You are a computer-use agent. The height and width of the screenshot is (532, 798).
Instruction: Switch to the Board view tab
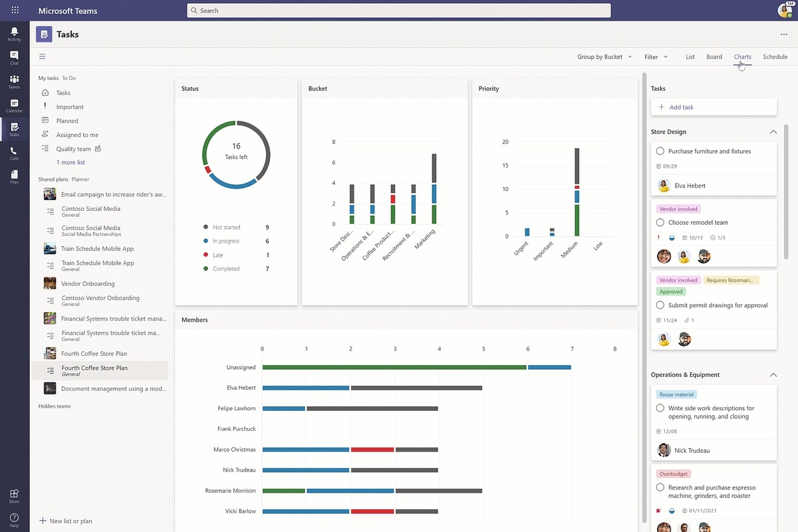(x=714, y=57)
